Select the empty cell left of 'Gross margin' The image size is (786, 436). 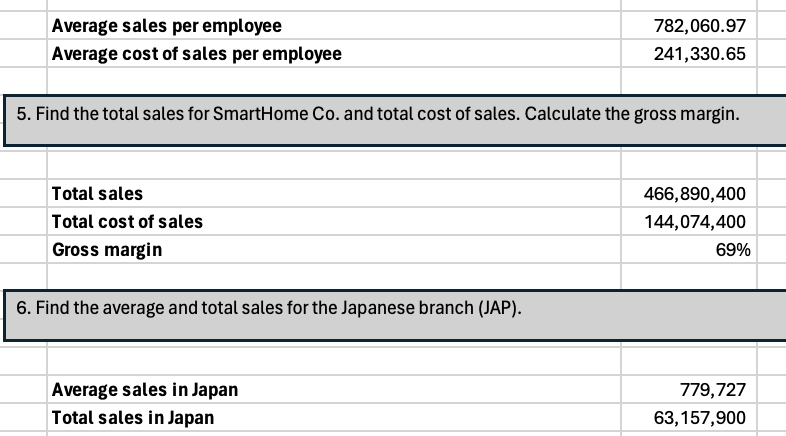pyautogui.click(x=24, y=250)
